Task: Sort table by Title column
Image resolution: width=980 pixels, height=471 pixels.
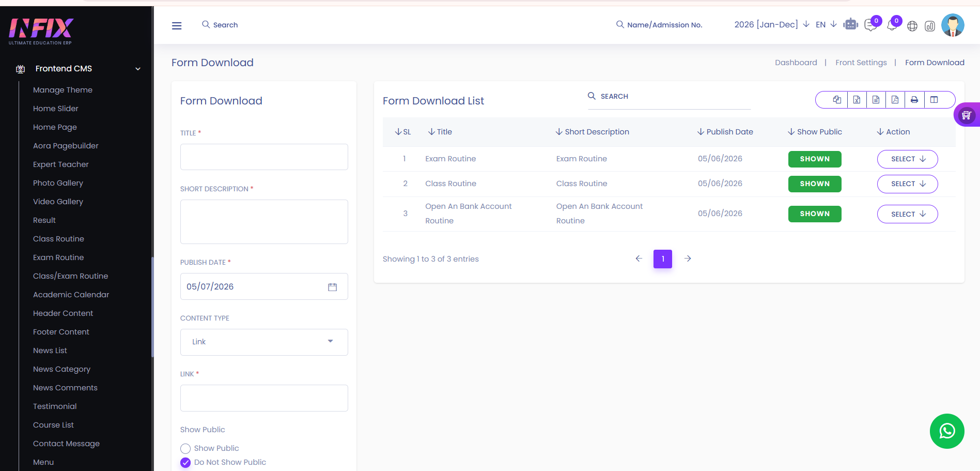Action: click(x=440, y=132)
